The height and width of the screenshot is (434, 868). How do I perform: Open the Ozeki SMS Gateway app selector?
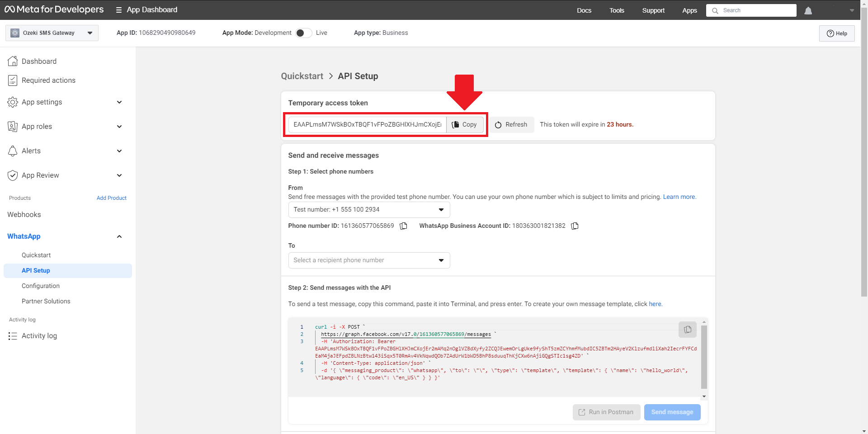coord(52,33)
